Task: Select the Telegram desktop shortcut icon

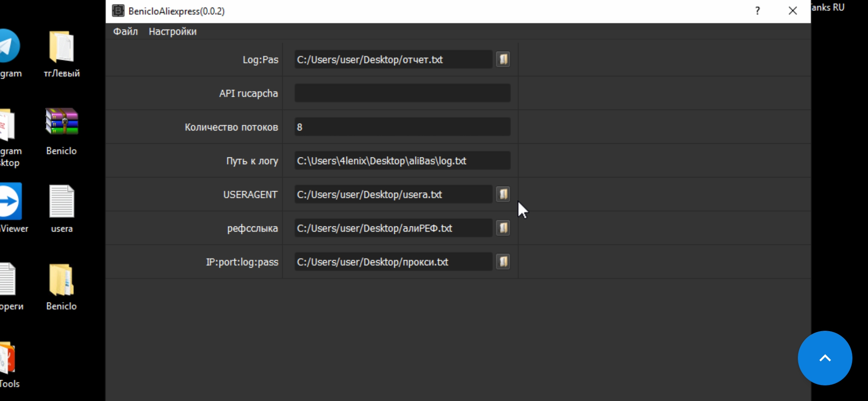Action: [x=10, y=54]
